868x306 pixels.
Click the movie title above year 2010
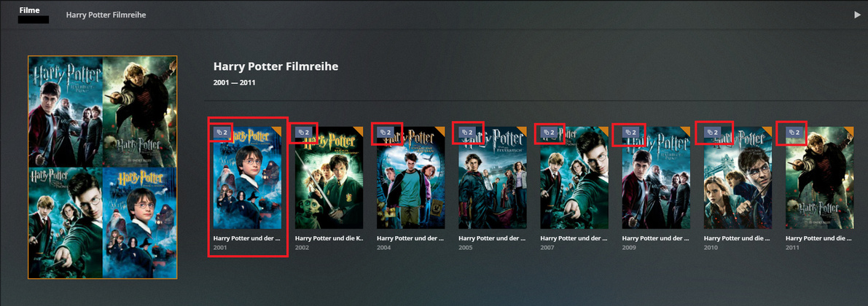(x=738, y=238)
